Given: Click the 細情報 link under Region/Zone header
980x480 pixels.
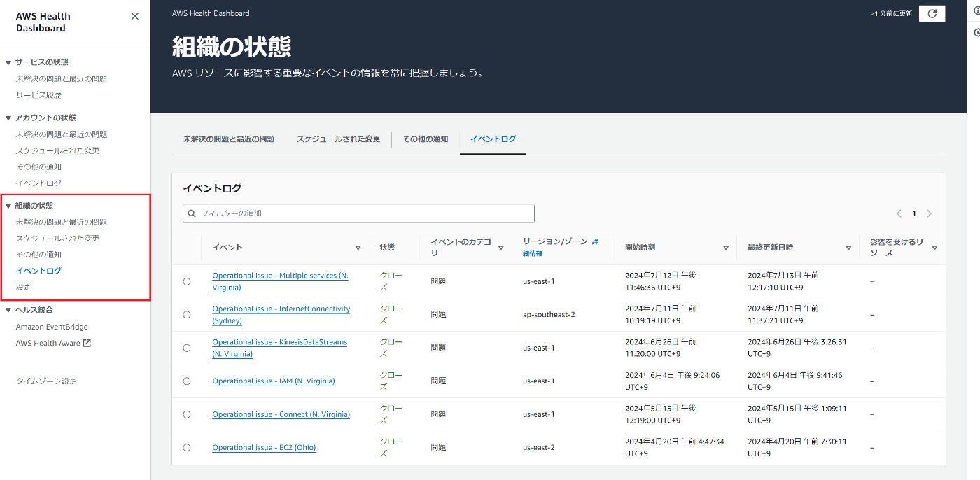Looking at the screenshot, I should (x=533, y=254).
